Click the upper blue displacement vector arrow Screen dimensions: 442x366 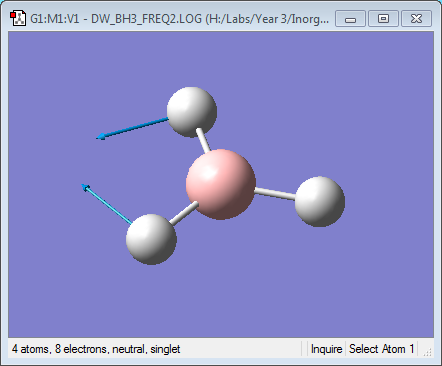tap(133, 128)
